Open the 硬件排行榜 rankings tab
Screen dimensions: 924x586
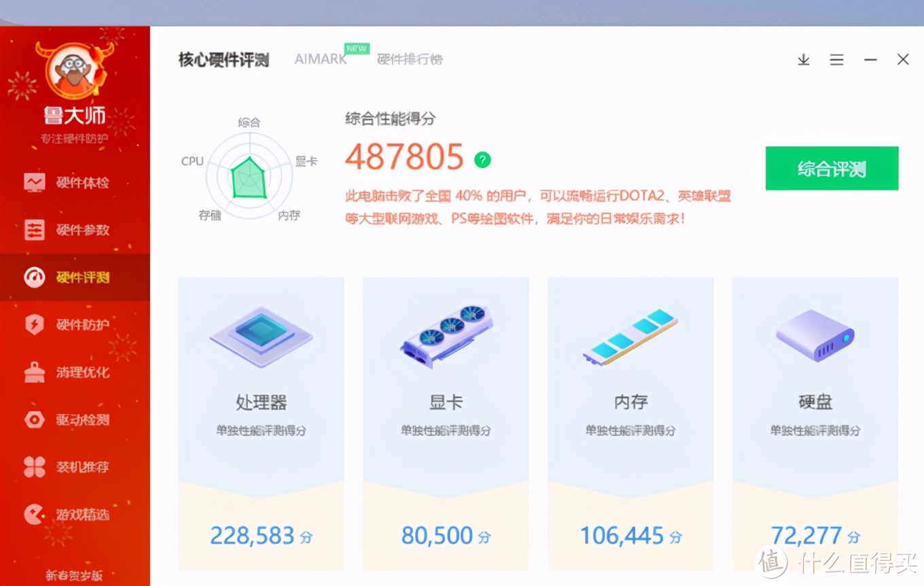coord(410,60)
